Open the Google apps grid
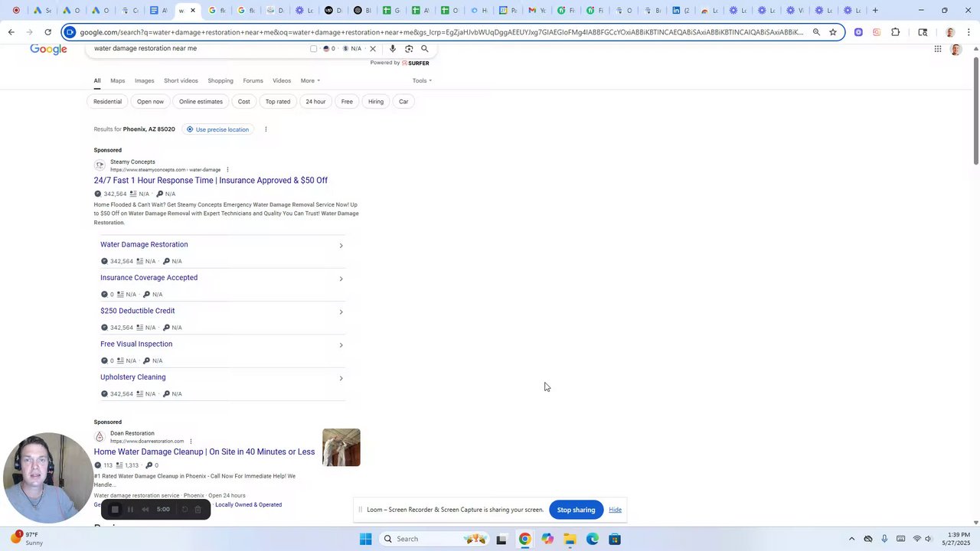 click(938, 49)
